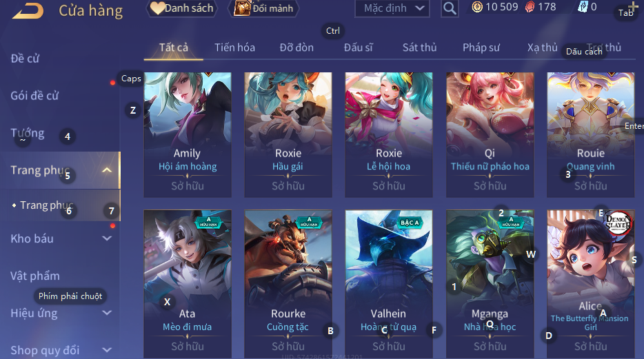
Task: Click the red ruby currency icon
Action: click(x=530, y=7)
